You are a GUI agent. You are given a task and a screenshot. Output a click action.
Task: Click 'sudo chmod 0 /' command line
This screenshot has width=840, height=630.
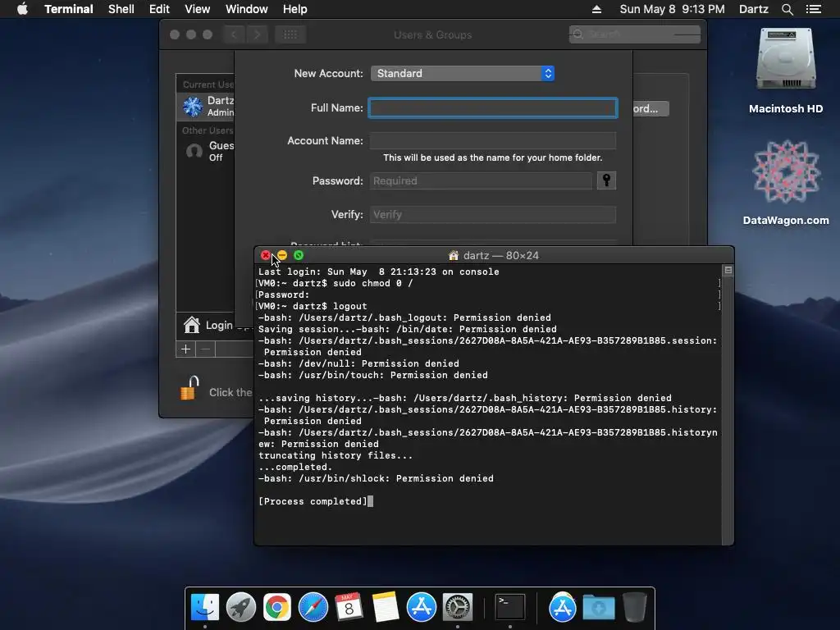click(373, 283)
